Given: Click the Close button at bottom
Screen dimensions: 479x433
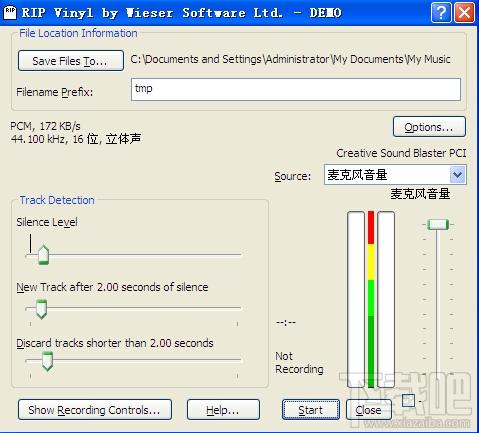Looking at the screenshot, I should [368, 410].
